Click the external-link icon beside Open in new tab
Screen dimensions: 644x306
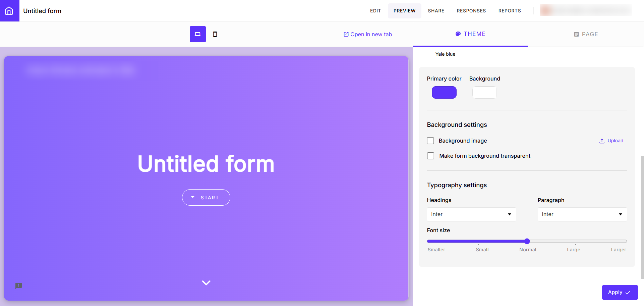[346, 34]
